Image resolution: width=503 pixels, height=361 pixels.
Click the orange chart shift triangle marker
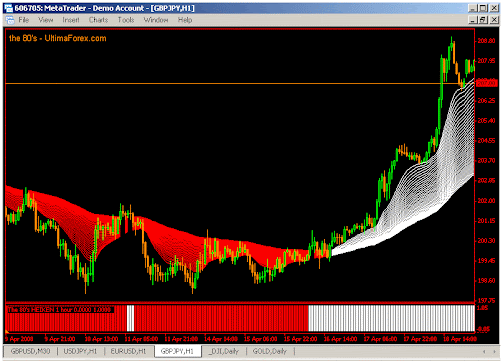[x=7, y=331]
